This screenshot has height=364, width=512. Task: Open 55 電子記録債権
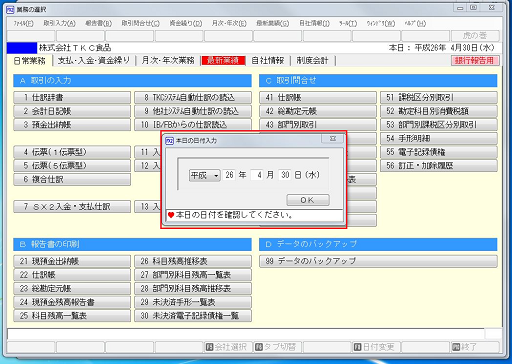pos(439,152)
